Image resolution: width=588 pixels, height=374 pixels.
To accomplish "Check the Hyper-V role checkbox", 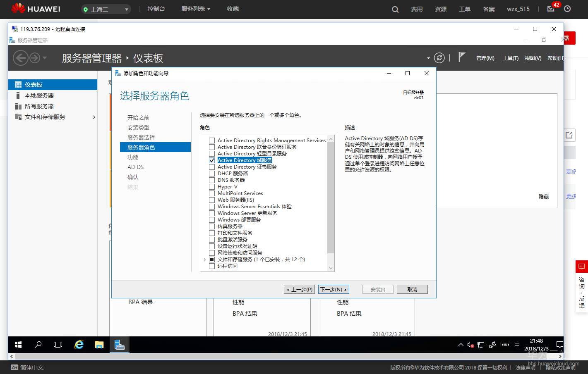I will point(212,186).
